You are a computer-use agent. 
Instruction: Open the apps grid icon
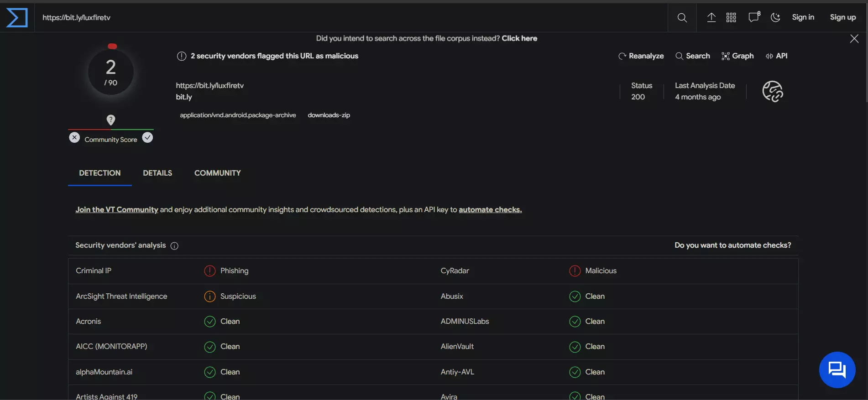tap(731, 17)
